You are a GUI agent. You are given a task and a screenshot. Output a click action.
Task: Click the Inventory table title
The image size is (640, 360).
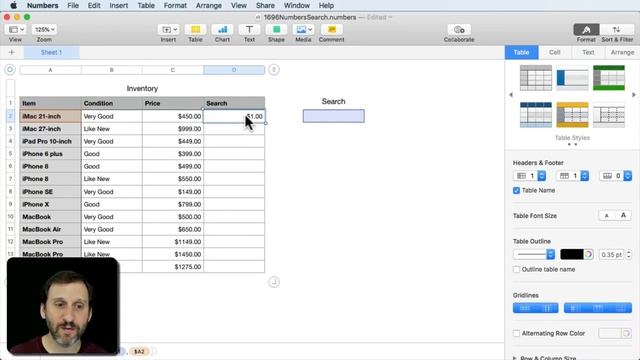[x=142, y=89]
